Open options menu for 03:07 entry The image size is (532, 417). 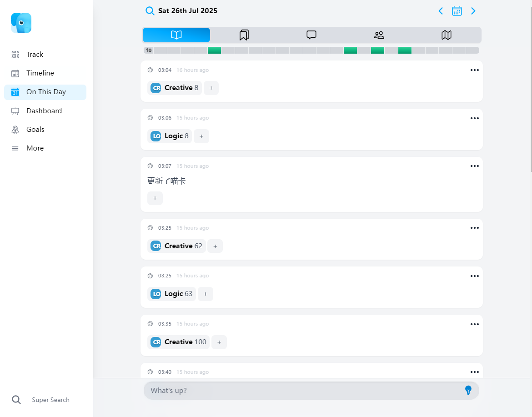point(474,166)
